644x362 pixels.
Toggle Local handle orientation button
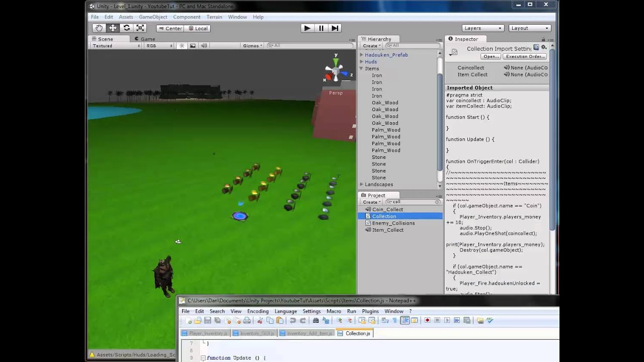click(198, 28)
